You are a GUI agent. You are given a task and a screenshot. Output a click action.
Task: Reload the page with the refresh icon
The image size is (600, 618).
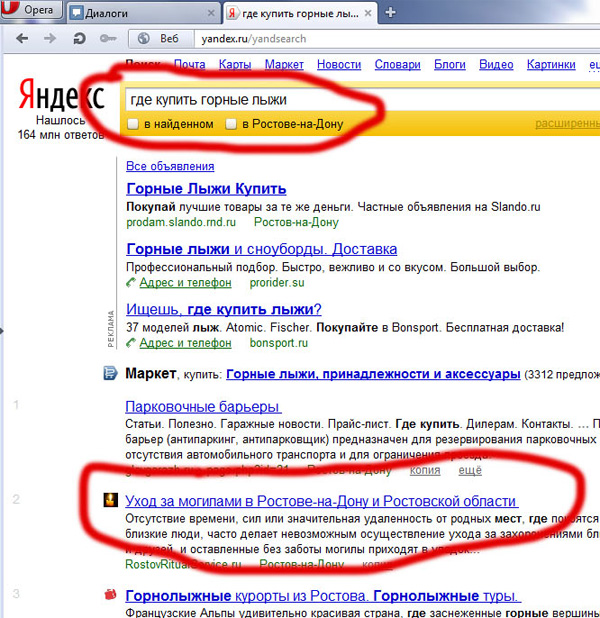click(78, 39)
